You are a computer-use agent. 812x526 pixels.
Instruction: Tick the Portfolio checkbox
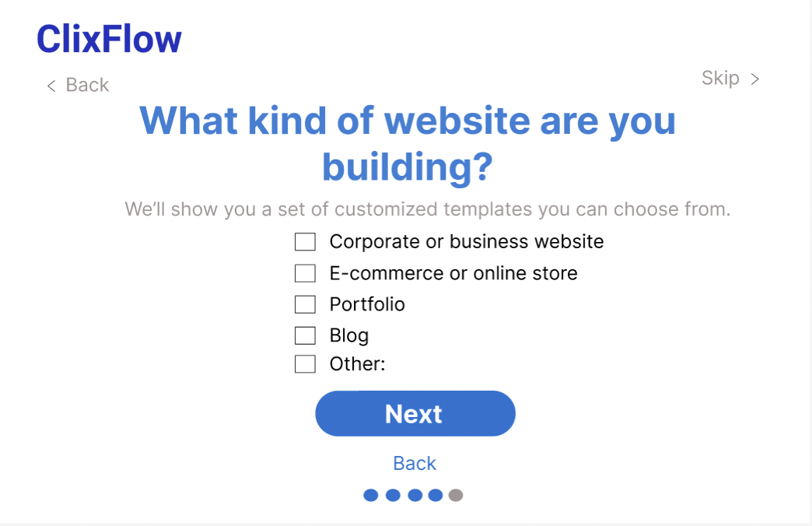coord(305,304)
